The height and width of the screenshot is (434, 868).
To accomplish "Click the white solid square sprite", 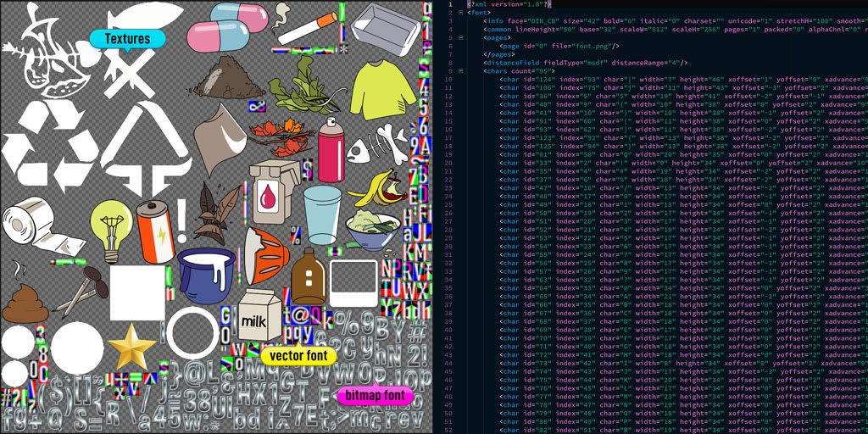I will coord(137,292).
